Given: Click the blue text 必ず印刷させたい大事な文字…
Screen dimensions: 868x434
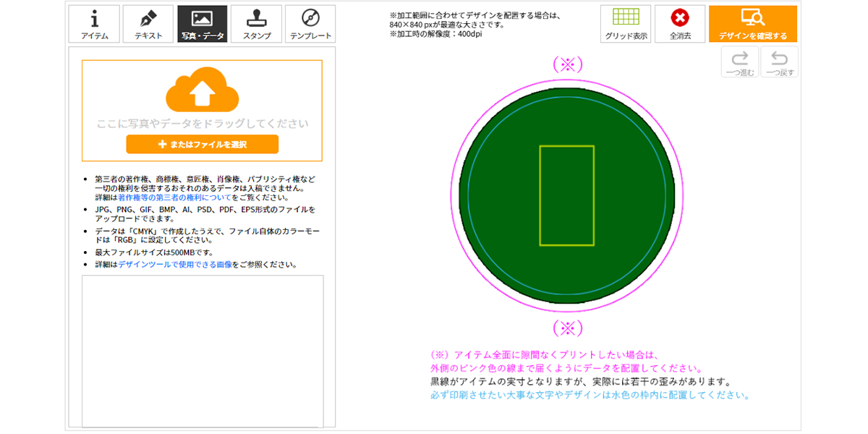Looking at the screenshot, I should pos(590,395).
